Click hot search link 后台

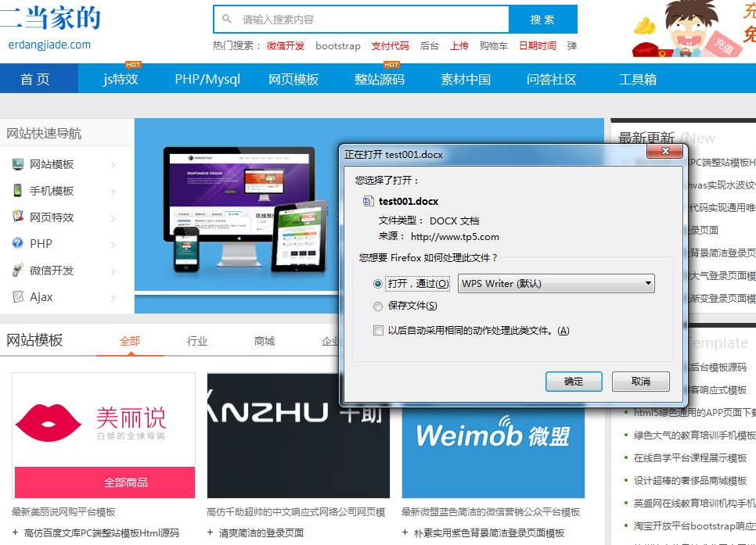[429, 46]
